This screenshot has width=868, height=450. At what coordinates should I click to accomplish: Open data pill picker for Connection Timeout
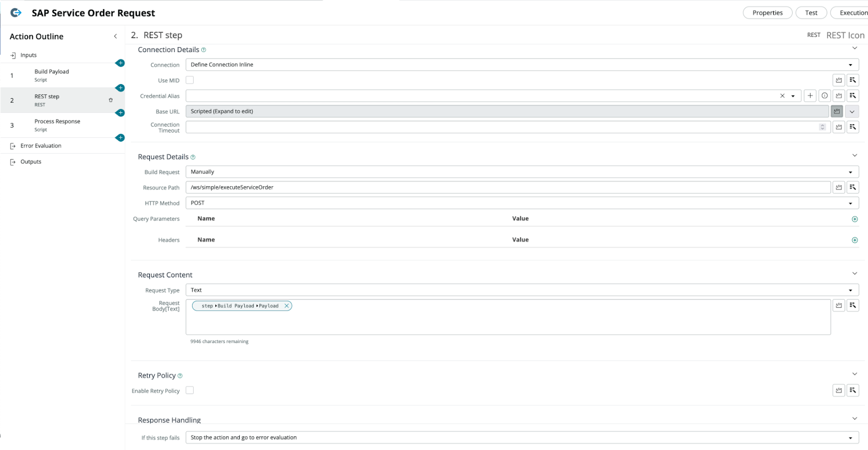pos(853,127)
